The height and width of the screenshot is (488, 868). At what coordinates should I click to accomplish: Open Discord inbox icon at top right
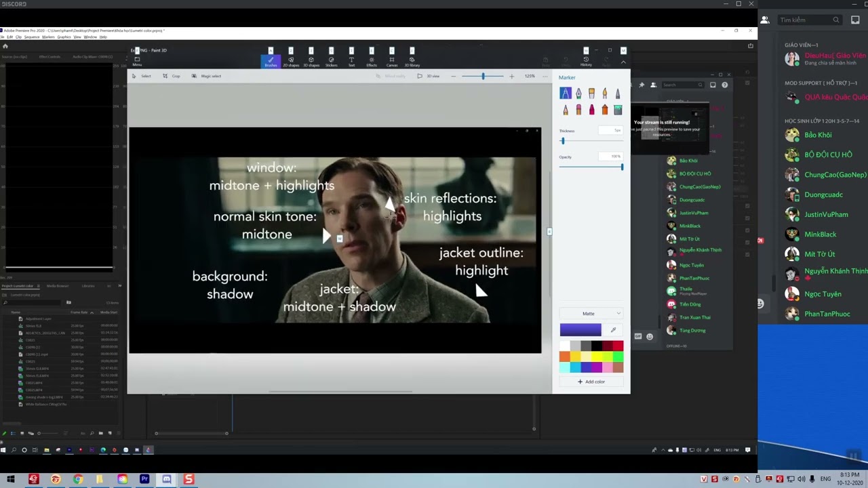855,20
